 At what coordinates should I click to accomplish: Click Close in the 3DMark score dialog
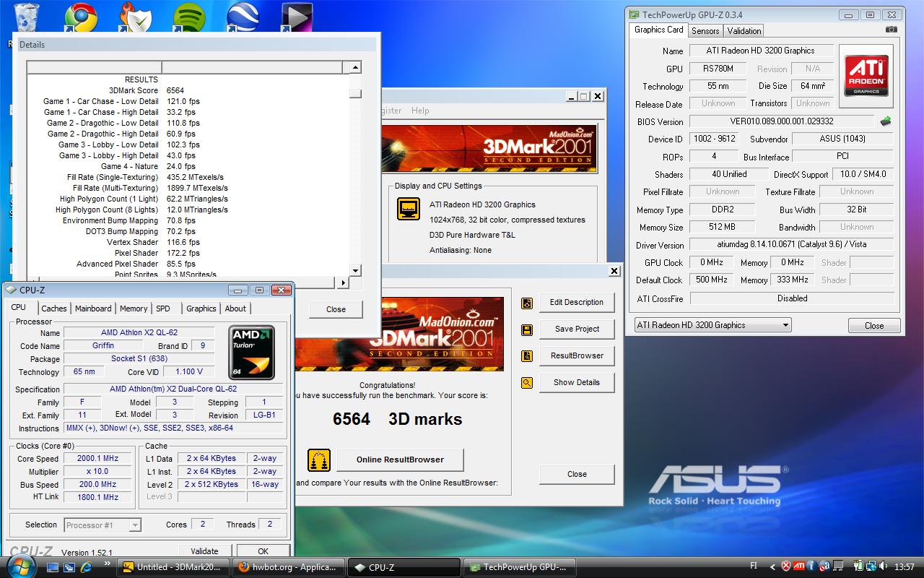pos(577,475)
